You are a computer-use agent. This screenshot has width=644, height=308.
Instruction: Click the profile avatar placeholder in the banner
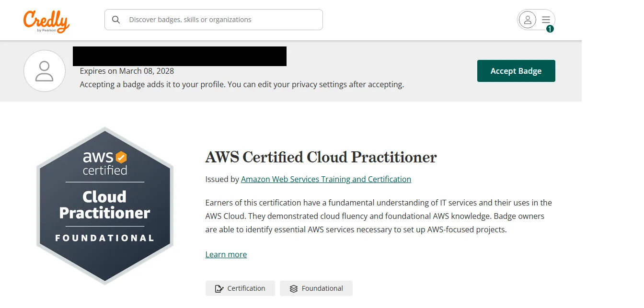(x=45, y=71)
